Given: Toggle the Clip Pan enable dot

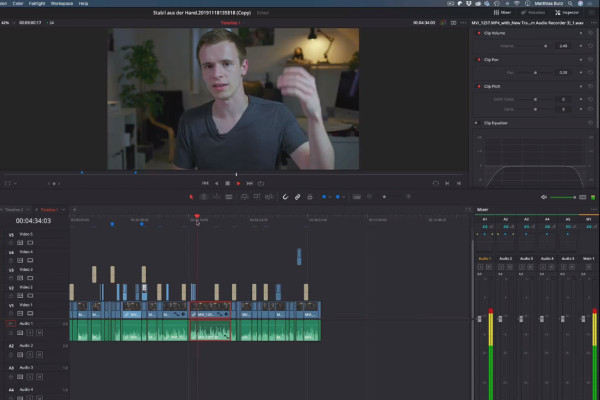Looking at the screenshot, I should pos(479,60).
